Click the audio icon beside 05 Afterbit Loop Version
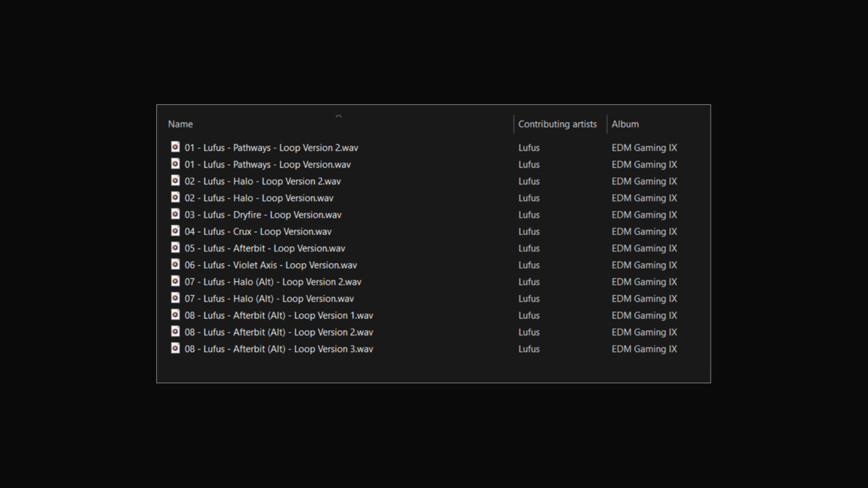 click(175, 247)
